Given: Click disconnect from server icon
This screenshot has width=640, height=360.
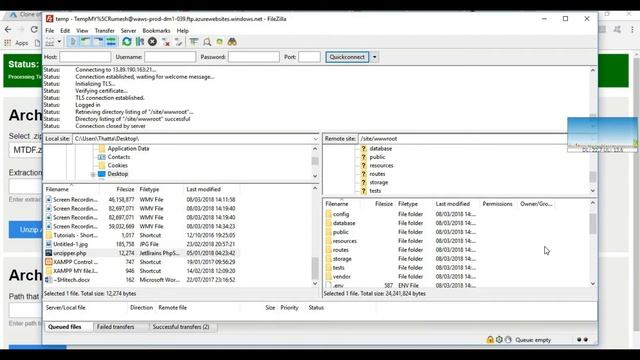Looking at the screenshot, I should 165,42.
